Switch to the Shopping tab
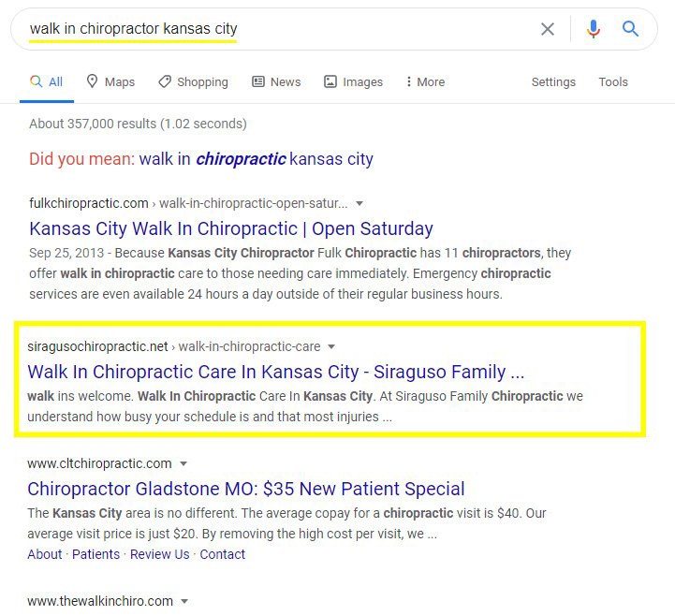The width and height of the screenshot is (675, 616). point(193,81)
